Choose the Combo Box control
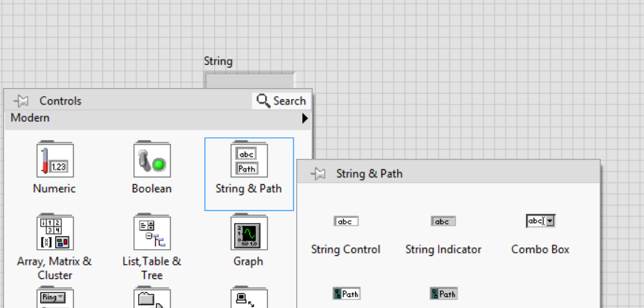 (540, 221)
